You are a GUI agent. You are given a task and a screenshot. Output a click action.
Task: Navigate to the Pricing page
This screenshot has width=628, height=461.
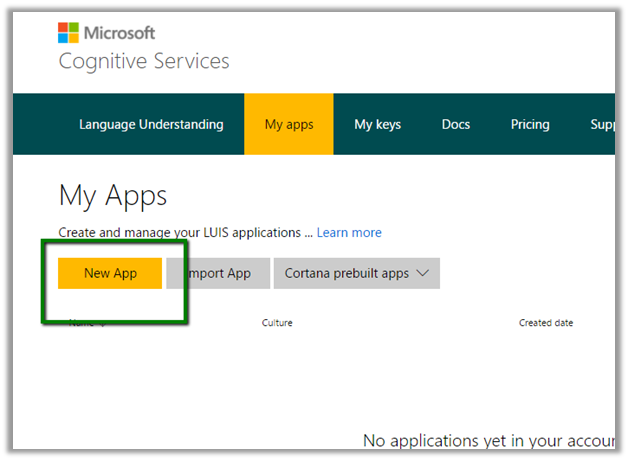click(x=530, y=125)
